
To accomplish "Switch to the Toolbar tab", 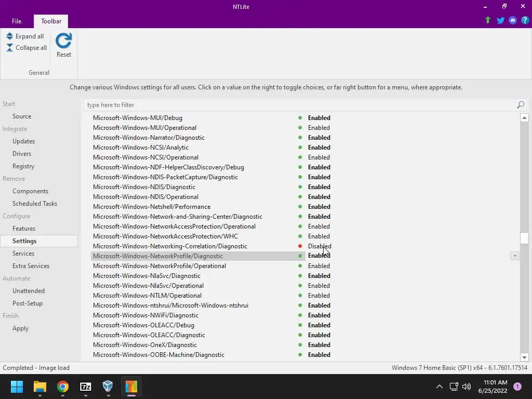I will (x=51, y=21).
